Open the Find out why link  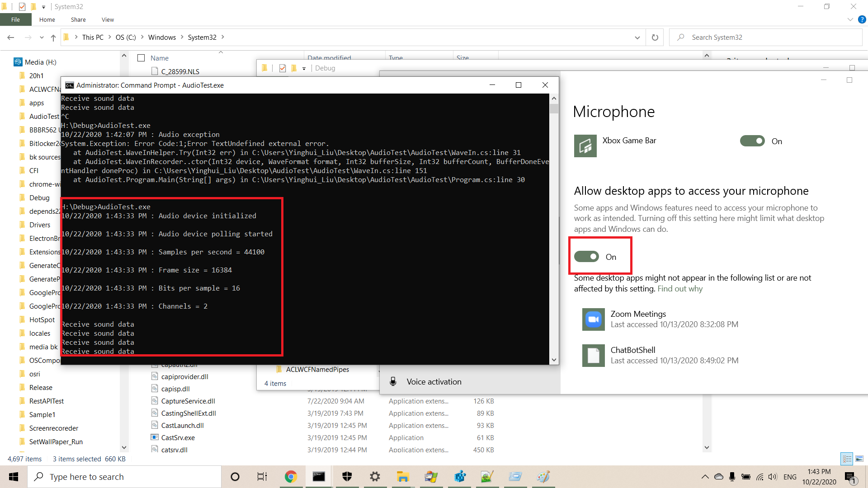[680, 289]
